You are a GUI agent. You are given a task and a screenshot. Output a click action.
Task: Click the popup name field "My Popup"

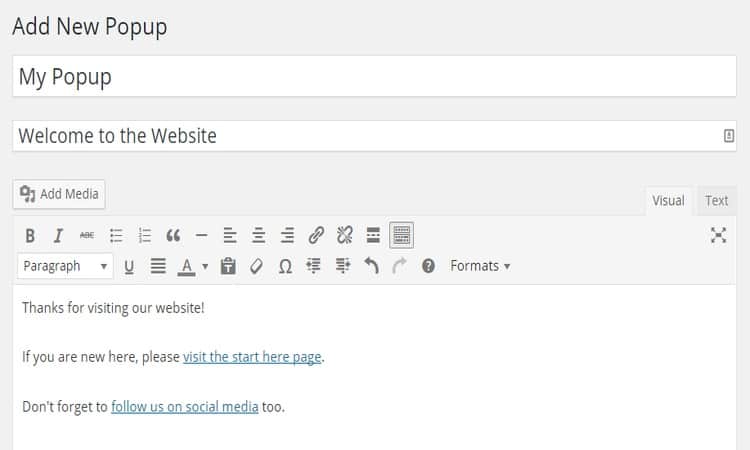pos(374,77)
